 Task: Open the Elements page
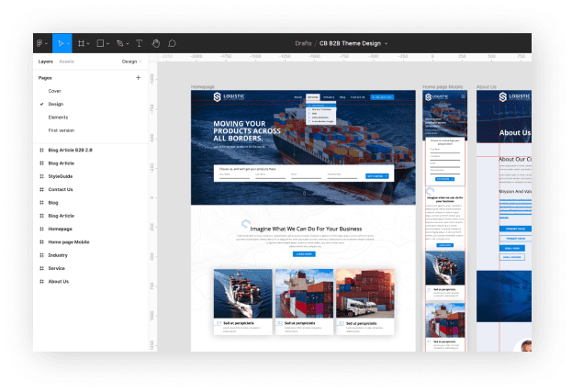point(58,118)
